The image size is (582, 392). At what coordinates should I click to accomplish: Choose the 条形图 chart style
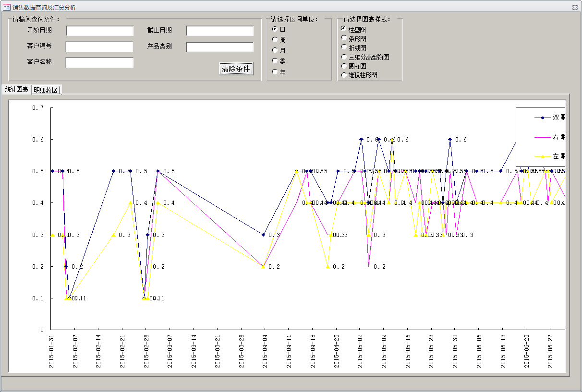(344, 38)
